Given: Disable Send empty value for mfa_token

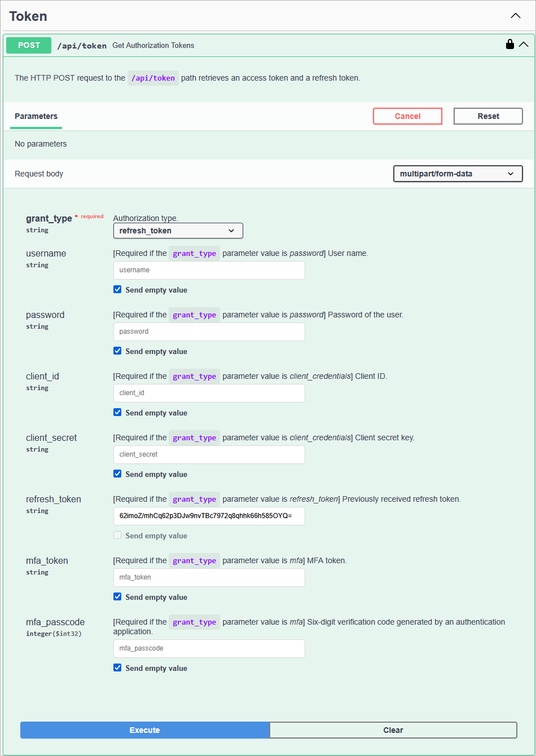Looking at the screenshot, I should pos(117,597).
